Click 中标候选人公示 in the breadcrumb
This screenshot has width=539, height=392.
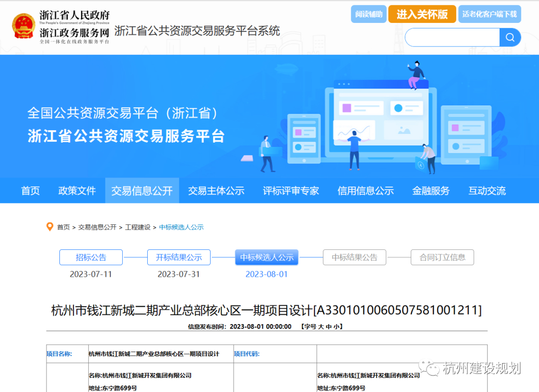coord(181,227)
